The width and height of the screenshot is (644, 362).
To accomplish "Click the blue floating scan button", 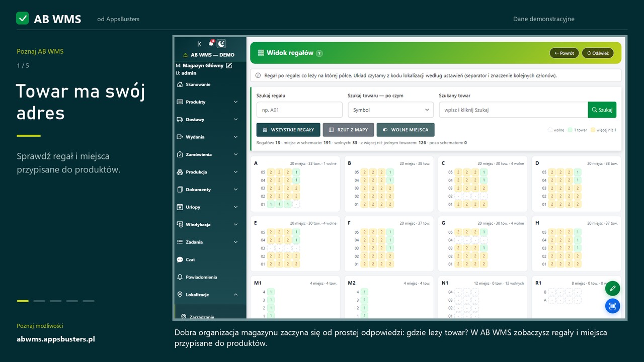I will [613, 306].
